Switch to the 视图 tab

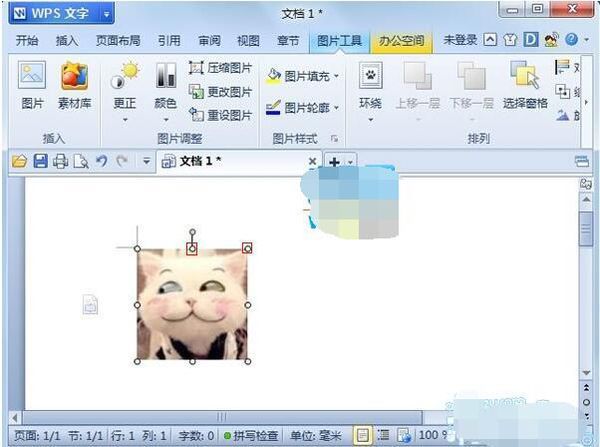coord(248,40)
